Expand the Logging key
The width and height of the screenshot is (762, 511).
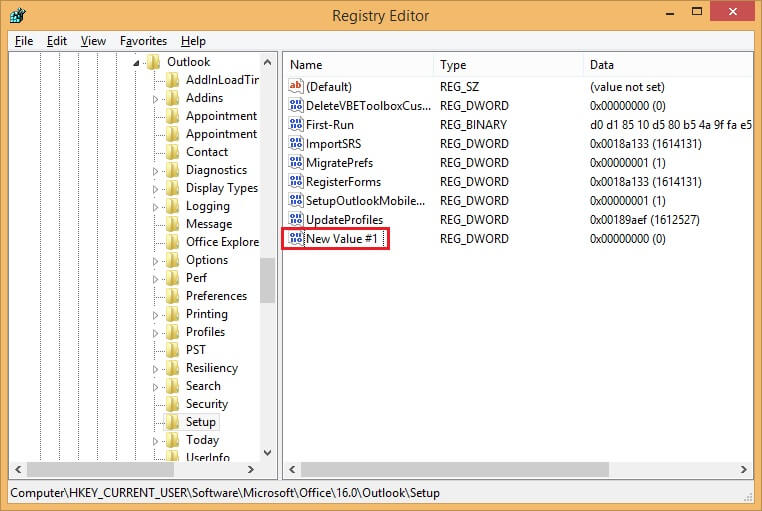click(155, 207)
